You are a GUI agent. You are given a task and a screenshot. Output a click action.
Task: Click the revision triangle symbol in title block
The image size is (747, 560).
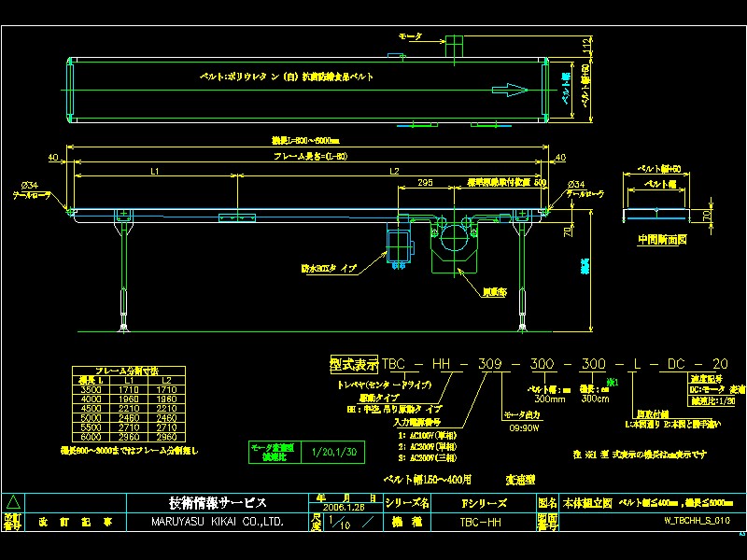click(13, 503)
